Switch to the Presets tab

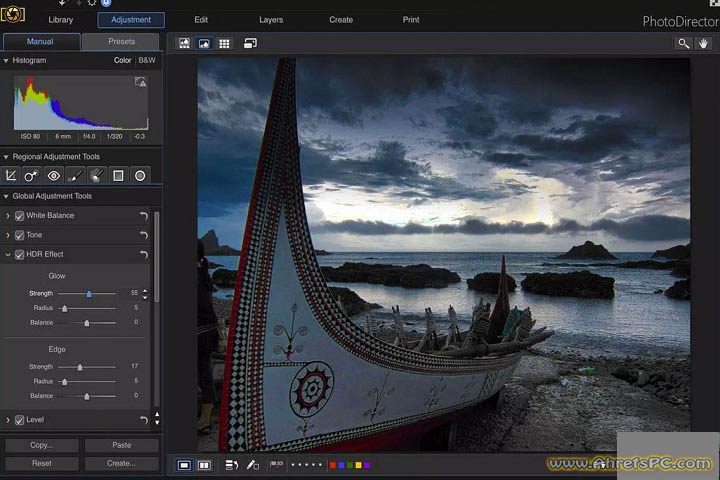tap(121, 42)
